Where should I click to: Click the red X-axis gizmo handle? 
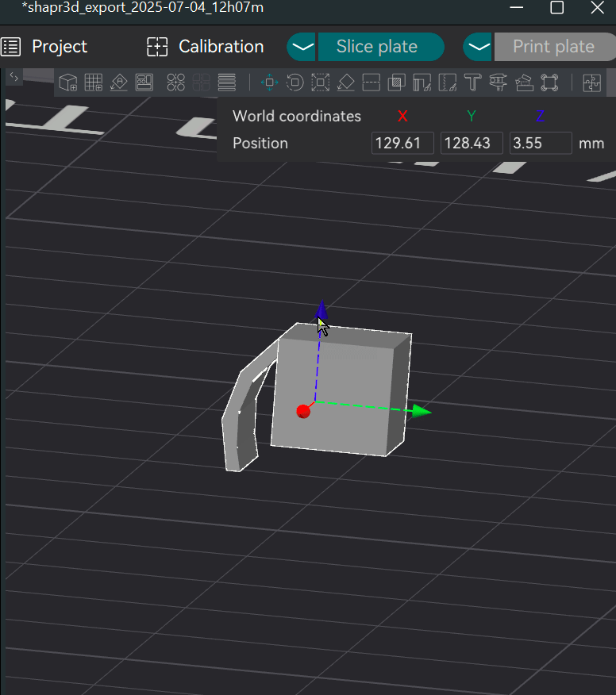[303, 411]
